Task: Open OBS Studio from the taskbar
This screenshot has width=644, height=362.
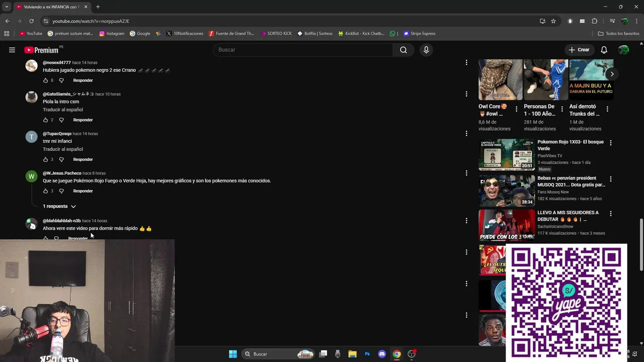Action: (412, 354)
